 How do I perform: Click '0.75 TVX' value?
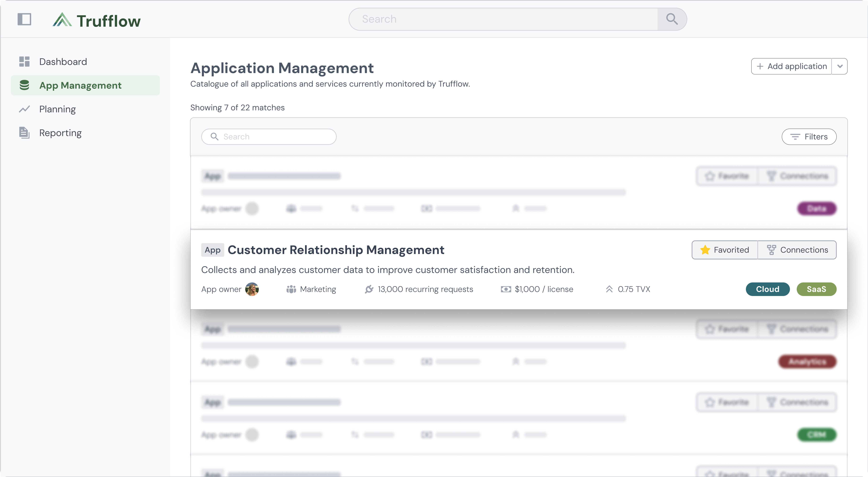pyautogui.click(x=634, y=289)
